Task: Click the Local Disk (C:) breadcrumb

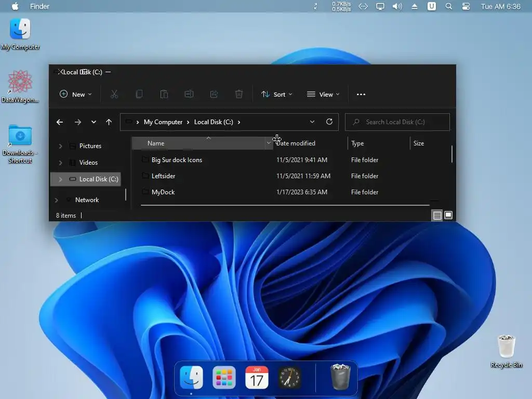Action: (214, 122)
